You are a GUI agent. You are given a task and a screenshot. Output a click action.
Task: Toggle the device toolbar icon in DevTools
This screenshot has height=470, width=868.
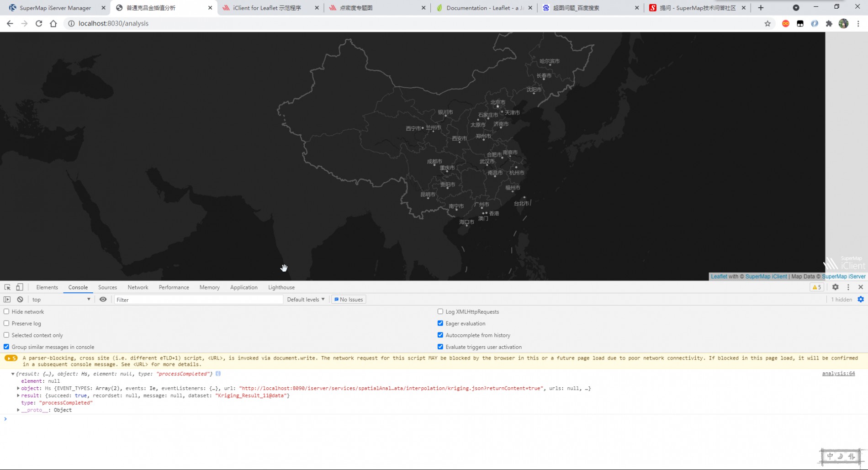(20, 287)
